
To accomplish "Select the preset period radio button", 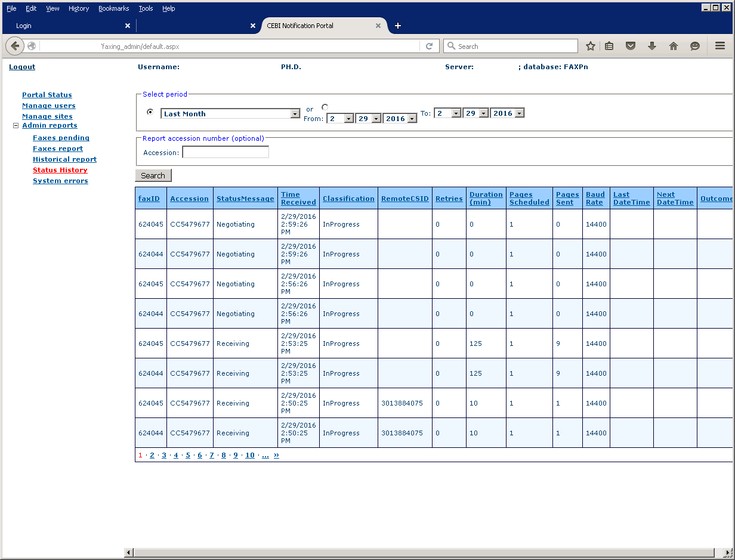I will tap(150, 112).
